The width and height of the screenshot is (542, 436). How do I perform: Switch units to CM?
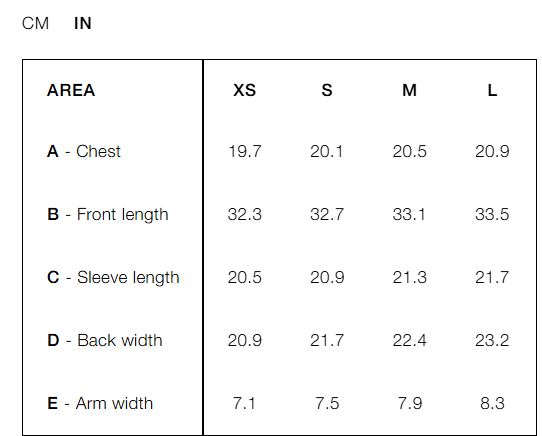[x=35, y=24]
